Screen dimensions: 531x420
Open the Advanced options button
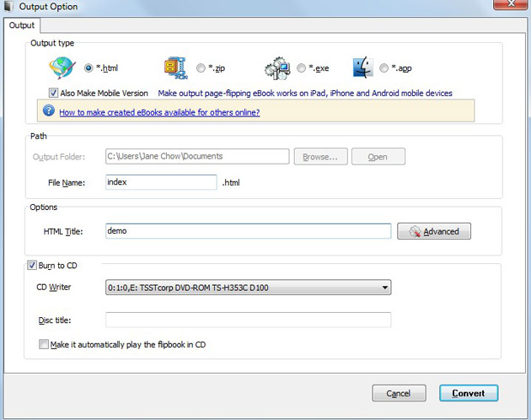pos(434,231)
